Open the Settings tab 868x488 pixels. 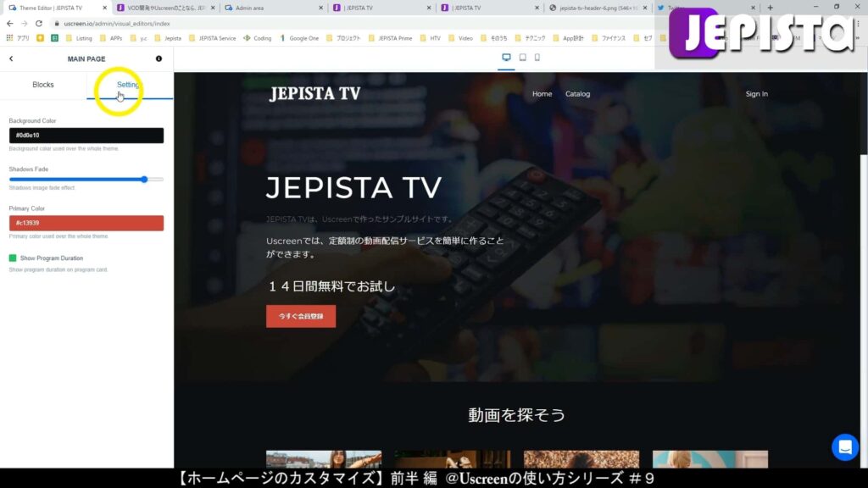[130, 85]
